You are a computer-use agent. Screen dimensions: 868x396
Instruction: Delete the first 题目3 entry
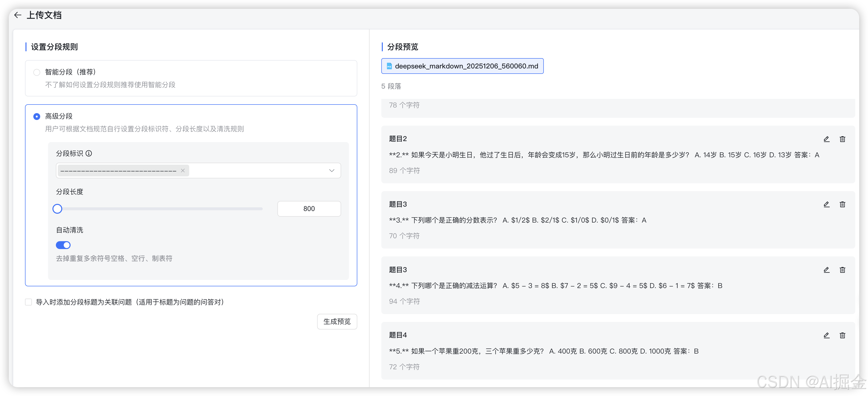pyautogui.click(x=843, y=204)
